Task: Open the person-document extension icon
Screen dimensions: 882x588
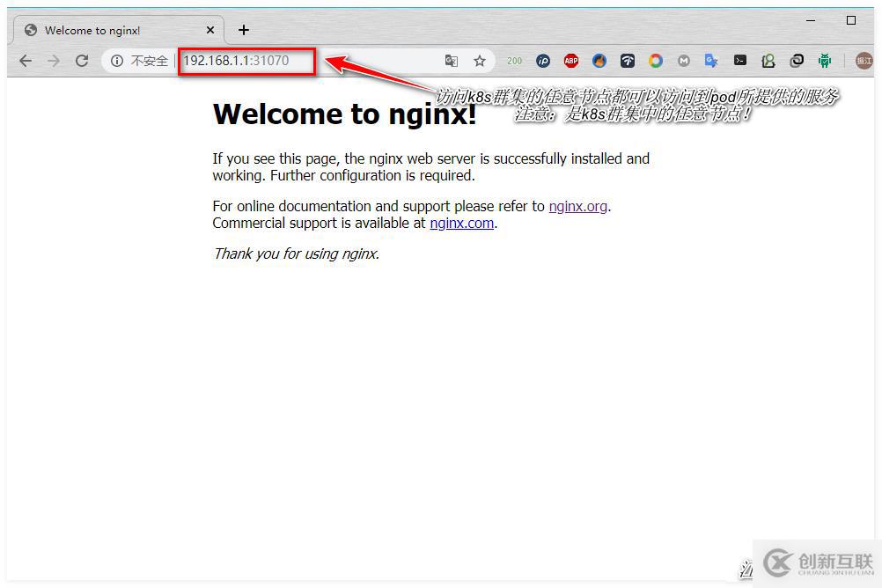Action: 768,61
